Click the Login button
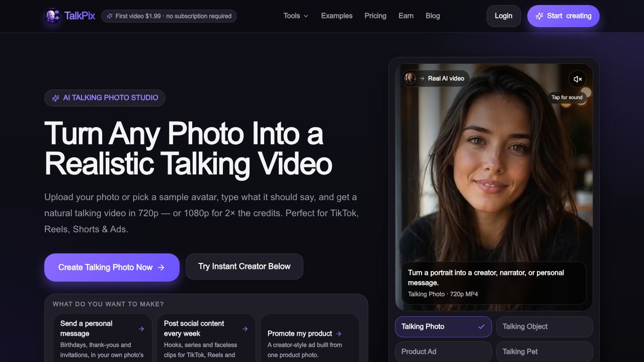Screen dimensions: 644x362 [x=504, y=16]
